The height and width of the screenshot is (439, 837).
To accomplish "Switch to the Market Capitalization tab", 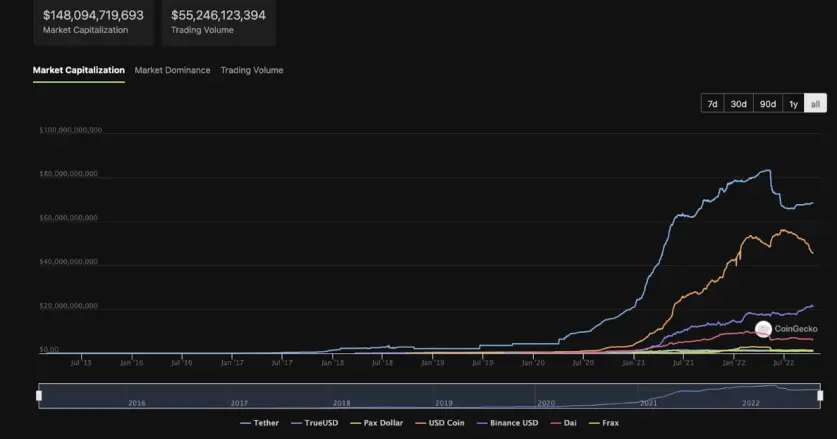I will 78,70.
